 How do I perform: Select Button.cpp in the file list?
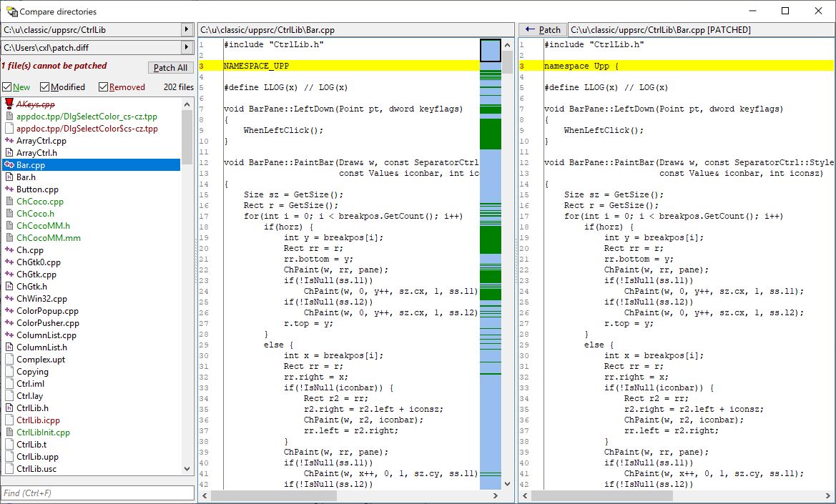[37, 189]
